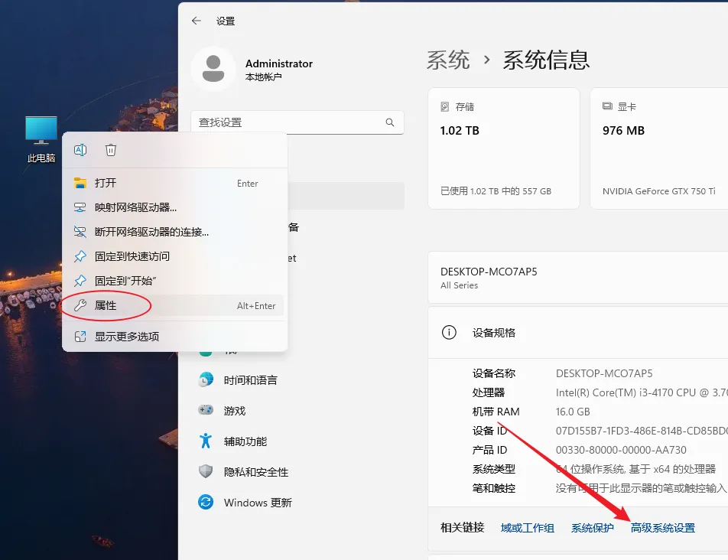The width and height of the screenshot is (728, 560).
Task: Click the 机带 RAM value 16.0 GB
Action: click(x=573, y=412)
